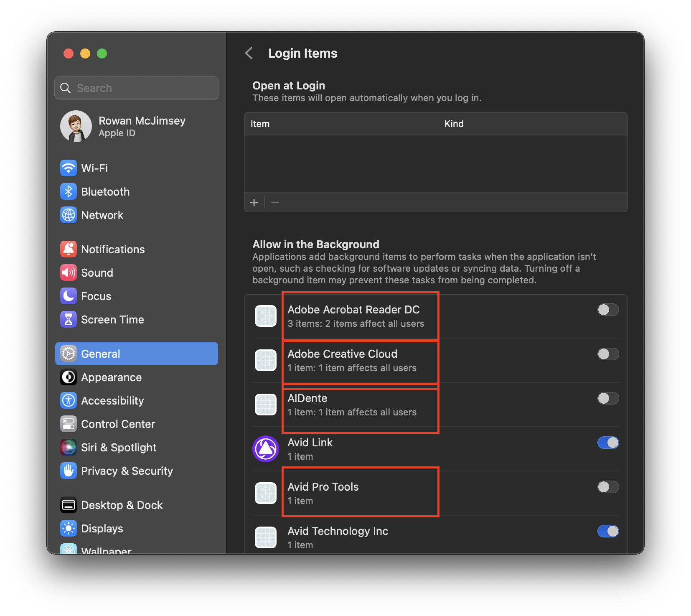Click the Network globe icon

click(69, 215)
